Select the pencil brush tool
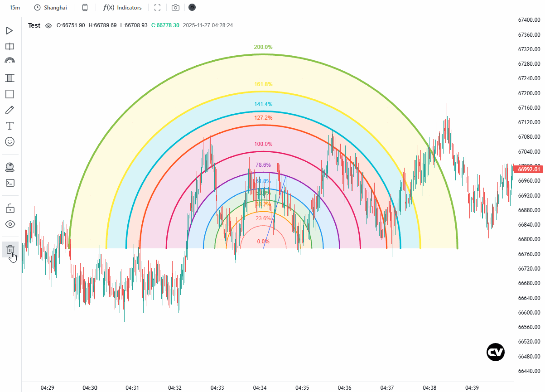Image resolution: width=545 pixels, height=392 pixels. pyautogui.click(x=10, y=110)
